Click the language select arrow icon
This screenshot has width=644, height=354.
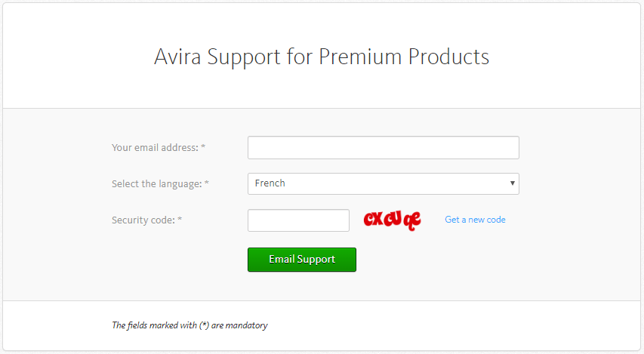512,183
